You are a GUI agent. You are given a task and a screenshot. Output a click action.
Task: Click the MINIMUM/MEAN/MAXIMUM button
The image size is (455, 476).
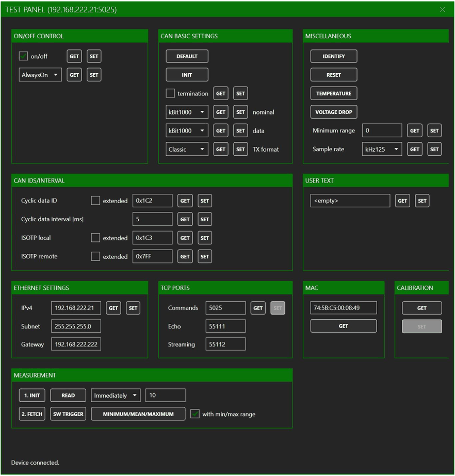click(x=138, y=414)
